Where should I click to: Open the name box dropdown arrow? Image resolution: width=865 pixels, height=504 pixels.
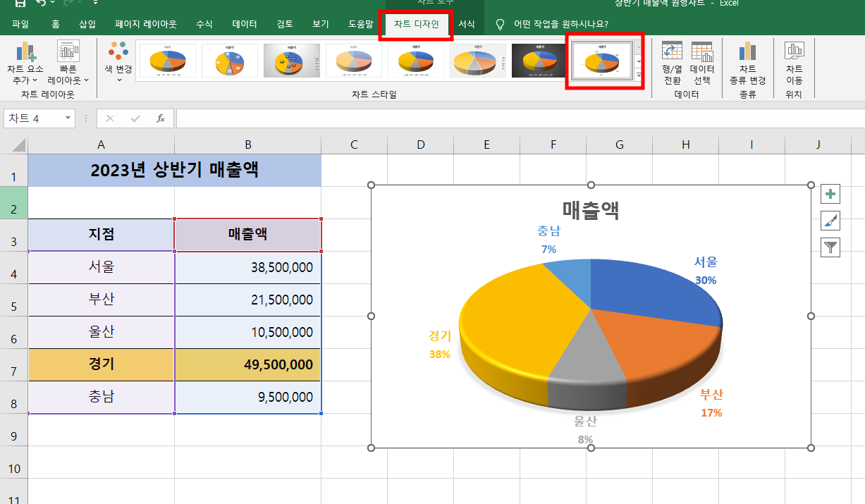[x=68, y=118]
